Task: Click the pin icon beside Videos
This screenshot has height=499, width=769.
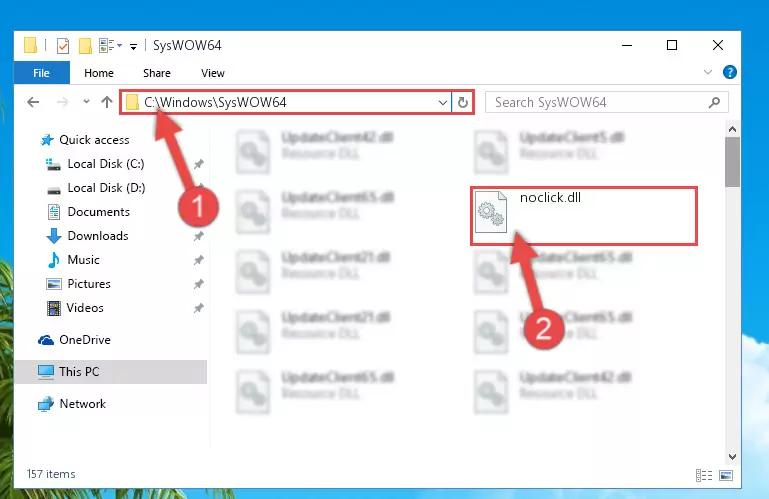Action: (x=199, y=308)
